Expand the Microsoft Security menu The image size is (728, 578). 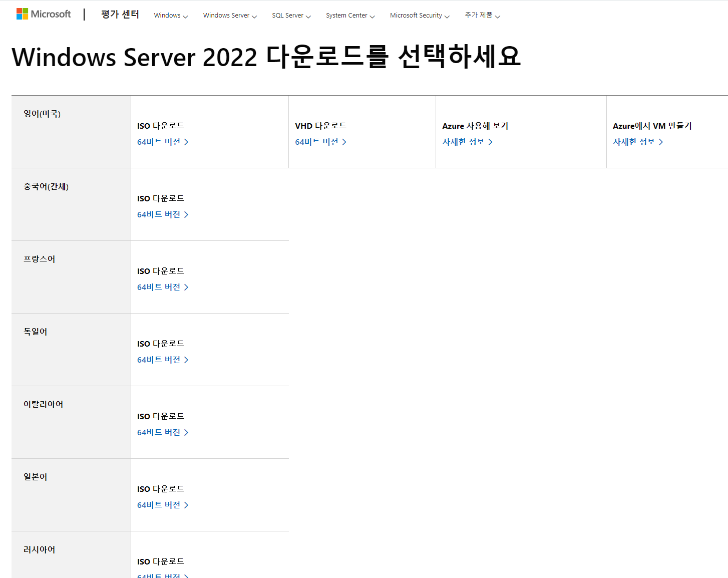(420, 16)
